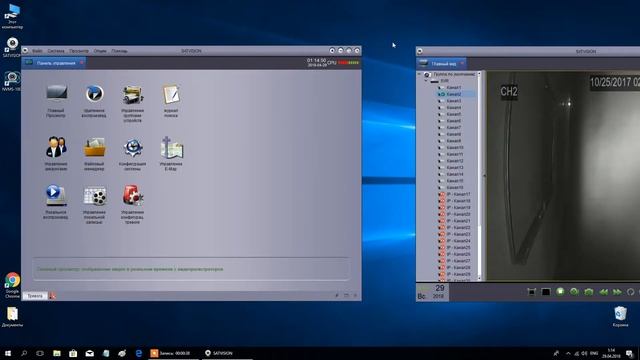The height and width of the screenshot is (360, 640).
Task: Collapse the channel tree side panel handle
Action: (484, 176)
